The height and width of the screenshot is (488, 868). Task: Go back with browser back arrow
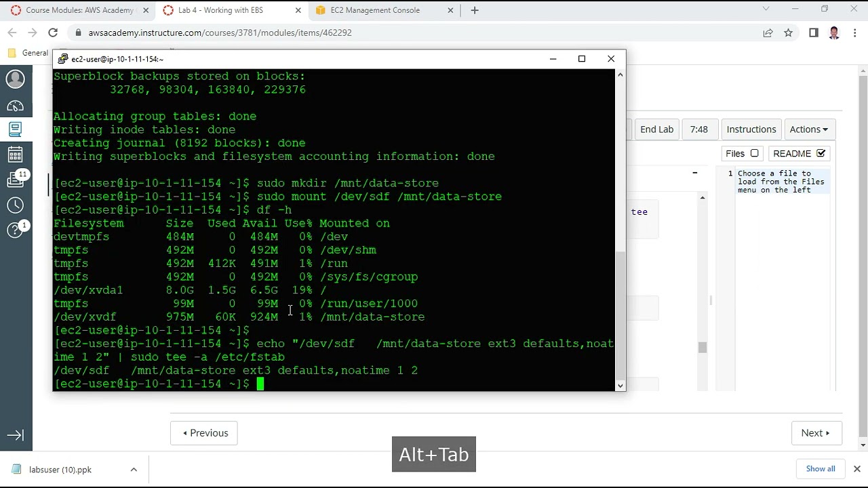point(12,33)
